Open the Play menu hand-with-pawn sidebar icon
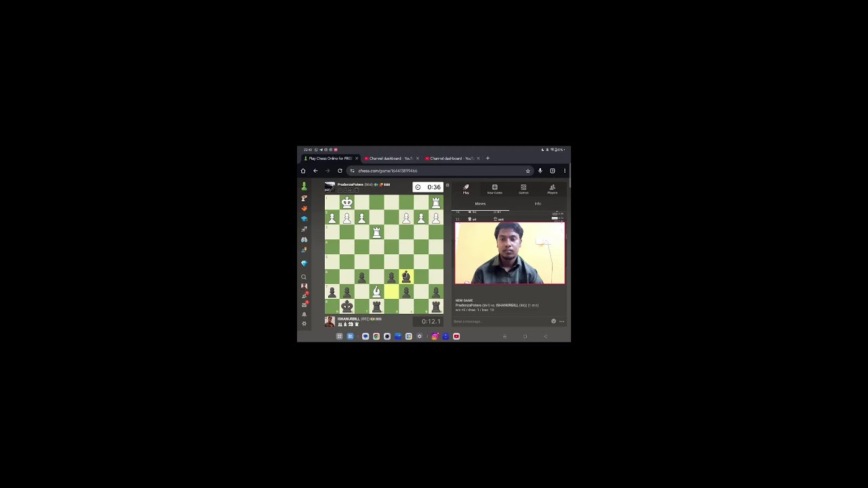Screen dimensions: 868x488 coord(304,198)
